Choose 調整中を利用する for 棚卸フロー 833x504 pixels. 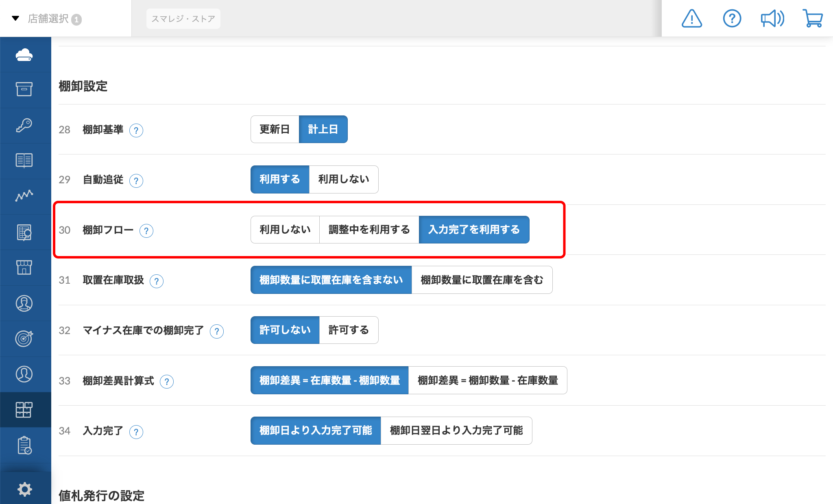369,230
